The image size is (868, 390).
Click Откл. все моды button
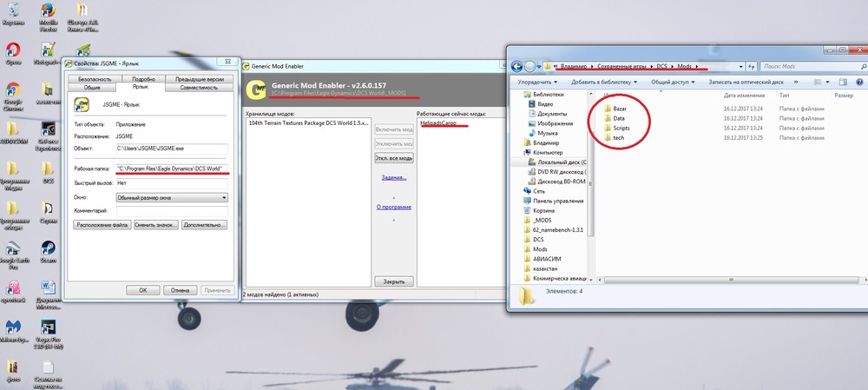coord(393,158)
